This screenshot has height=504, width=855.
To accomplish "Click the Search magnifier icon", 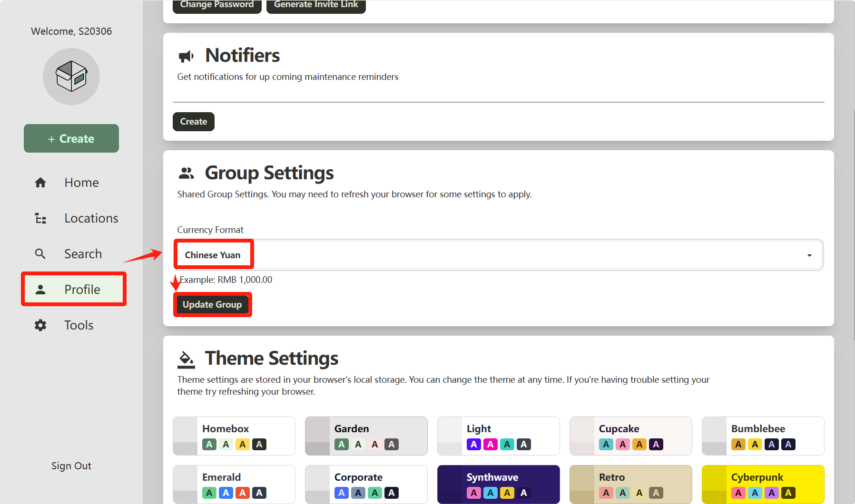I will pyautogui.click(x=40, y=254).
